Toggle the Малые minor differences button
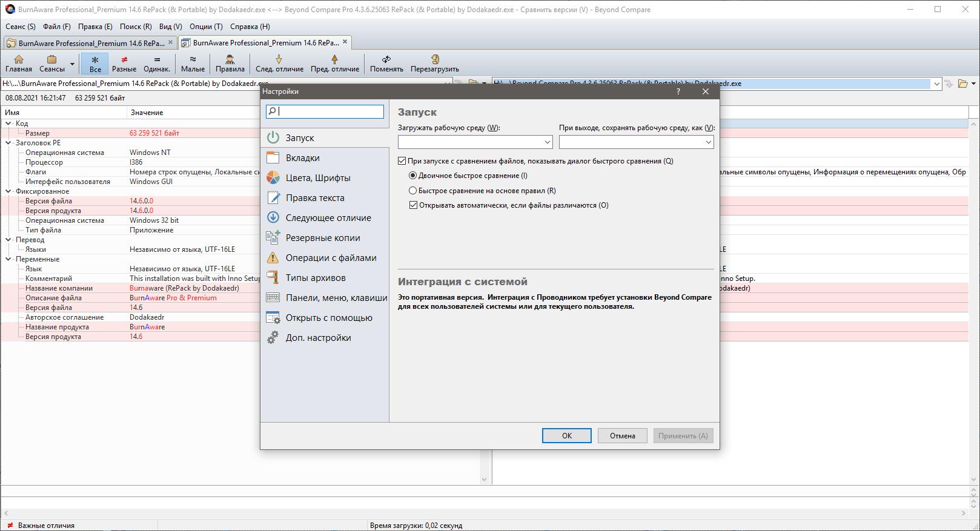Image resolution: width=980 pixels, height=531 pixels. 193,64
